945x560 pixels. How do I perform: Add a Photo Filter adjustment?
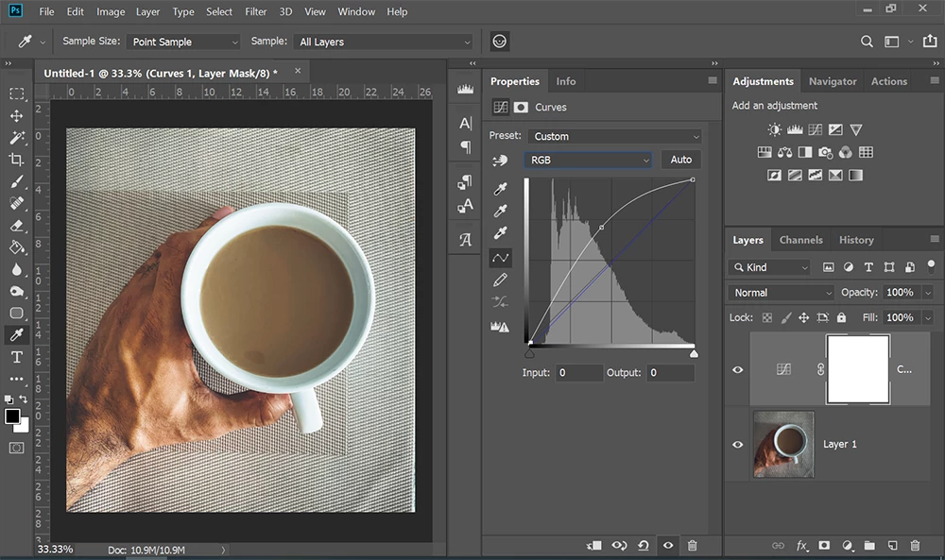tap(826, 152)
